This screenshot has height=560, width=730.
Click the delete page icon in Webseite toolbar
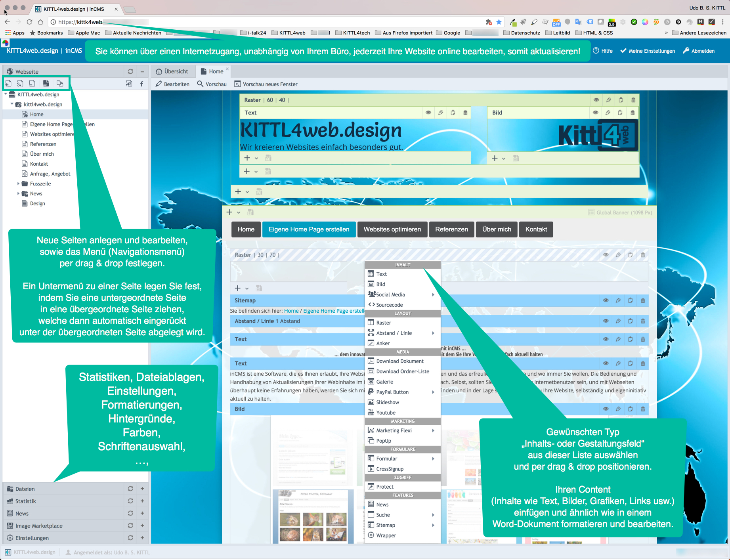point(32,83)
